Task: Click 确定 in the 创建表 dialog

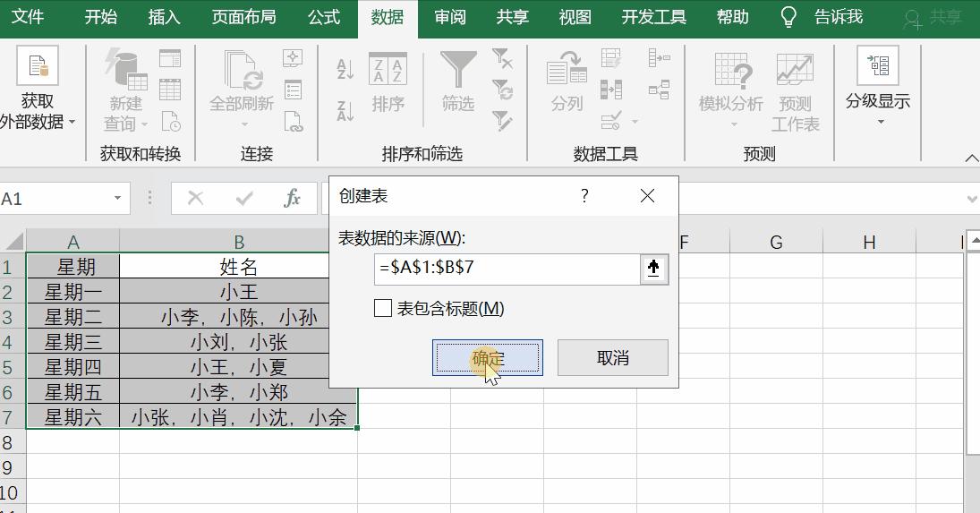Action: pyautogui.click(x=488, y=358)
